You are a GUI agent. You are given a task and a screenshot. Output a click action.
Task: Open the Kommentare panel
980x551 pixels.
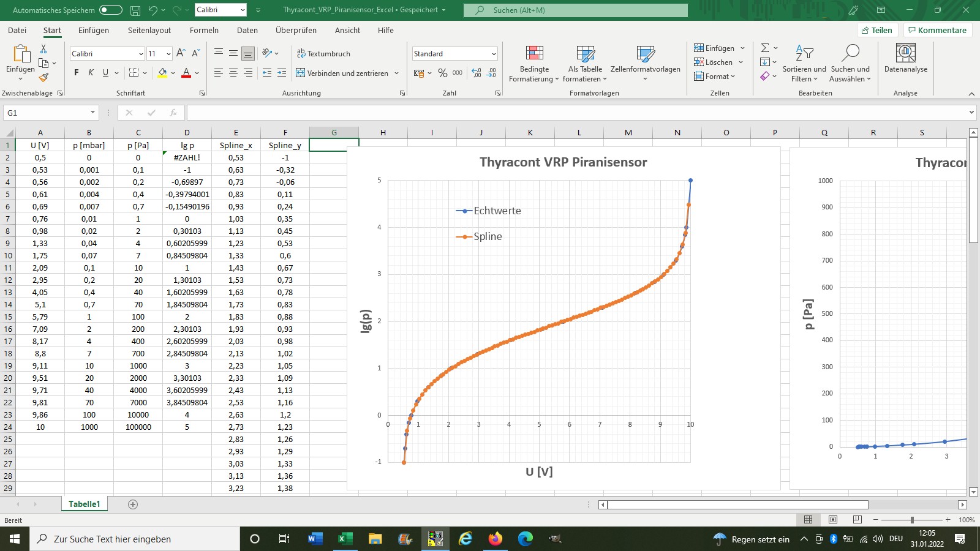[937, 30]
